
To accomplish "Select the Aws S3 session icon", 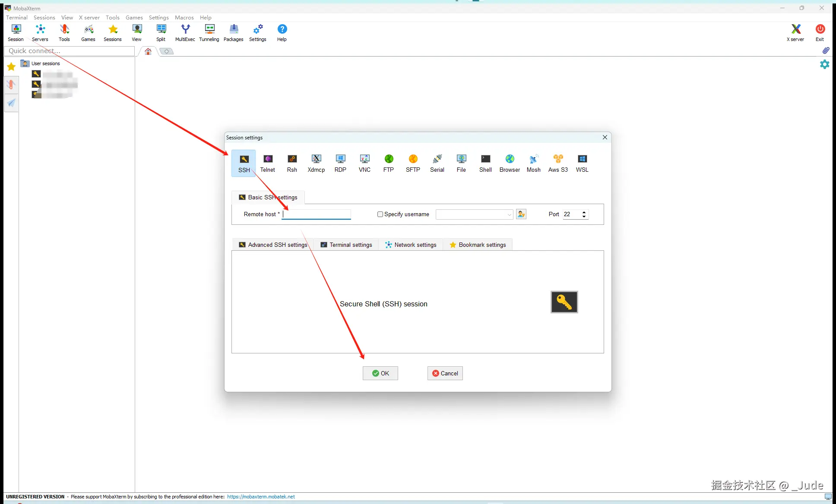I will 558,163.
